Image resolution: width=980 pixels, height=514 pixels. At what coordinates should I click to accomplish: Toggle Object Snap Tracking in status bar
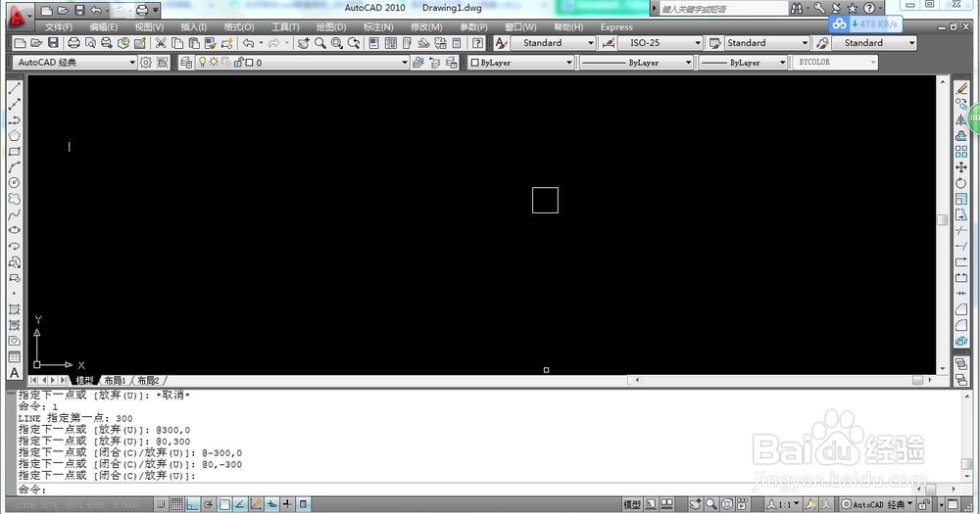[x=240, y=504]
